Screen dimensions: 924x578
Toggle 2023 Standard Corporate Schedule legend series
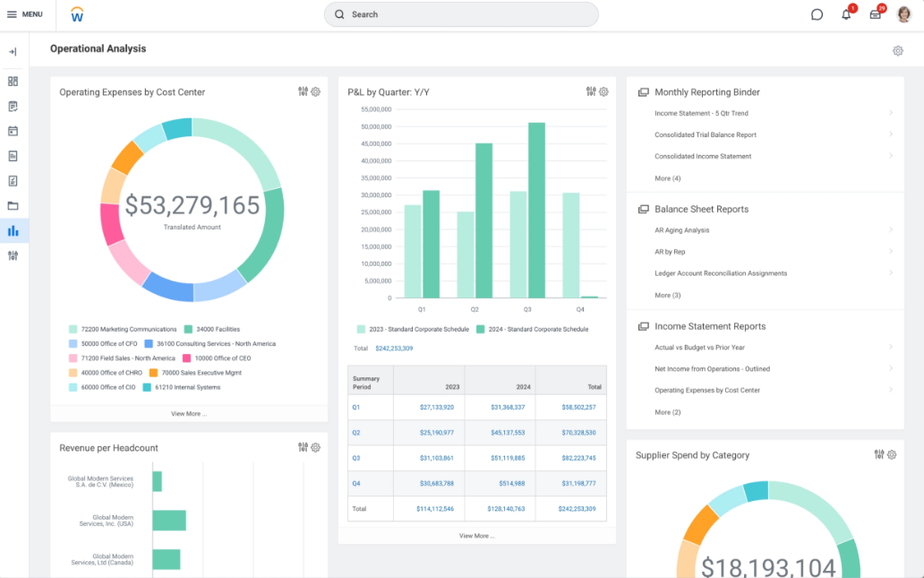click(413, 330)
